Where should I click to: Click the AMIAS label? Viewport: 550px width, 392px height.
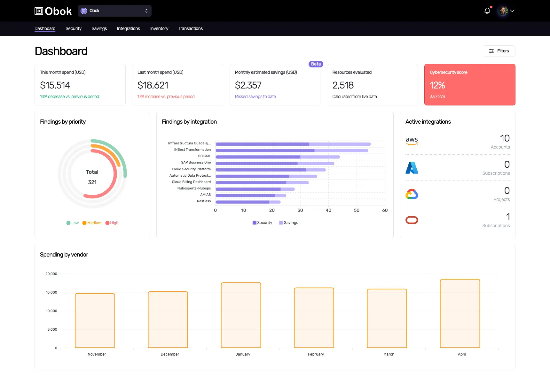[x=206, y=195]
